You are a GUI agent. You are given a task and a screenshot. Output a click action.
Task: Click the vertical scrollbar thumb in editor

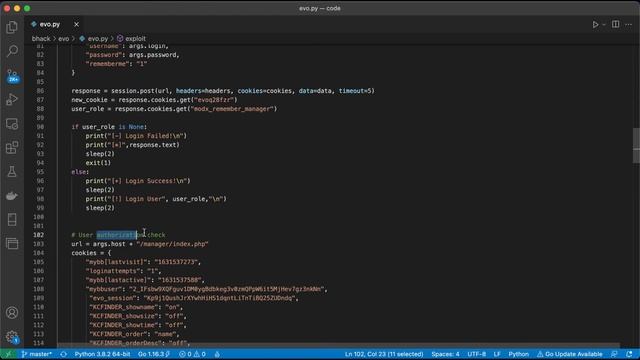coord(636,146)
